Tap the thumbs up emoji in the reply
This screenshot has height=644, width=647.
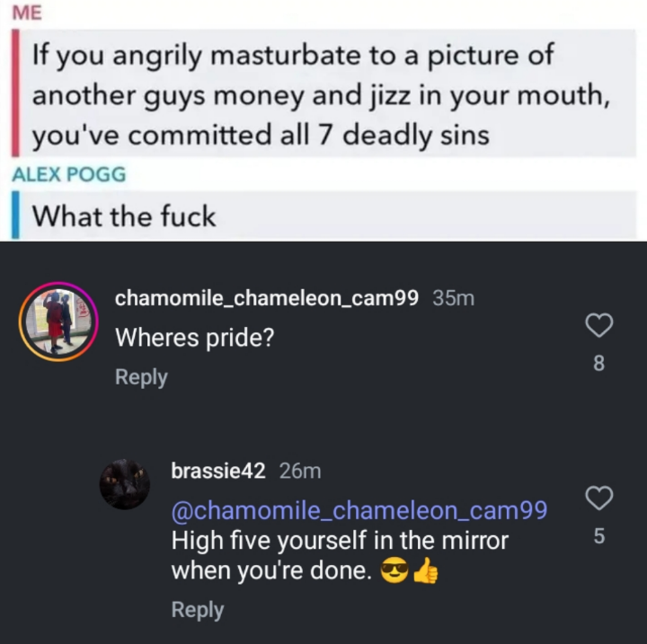click(425, 571)
